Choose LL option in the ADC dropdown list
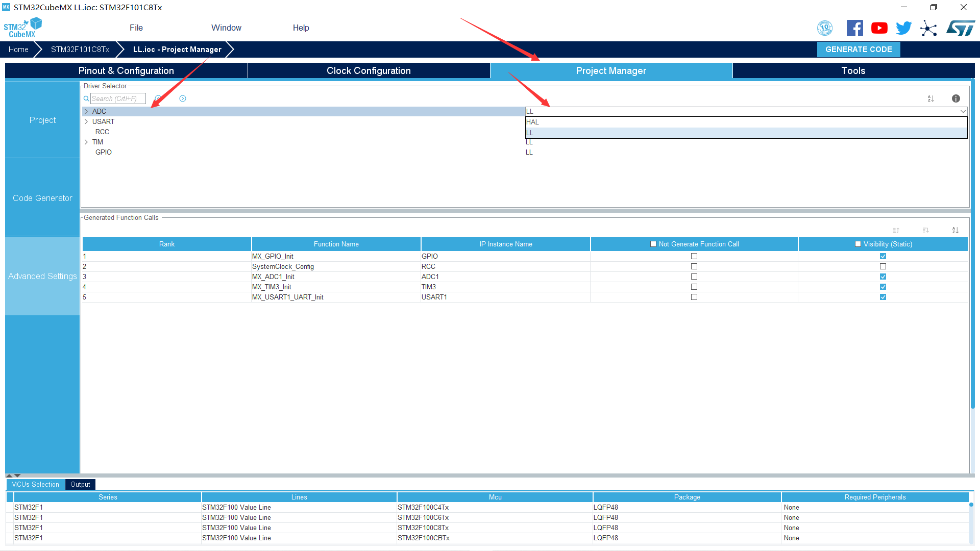The width and height of the screenshot is (980, 551). (746, 133)
